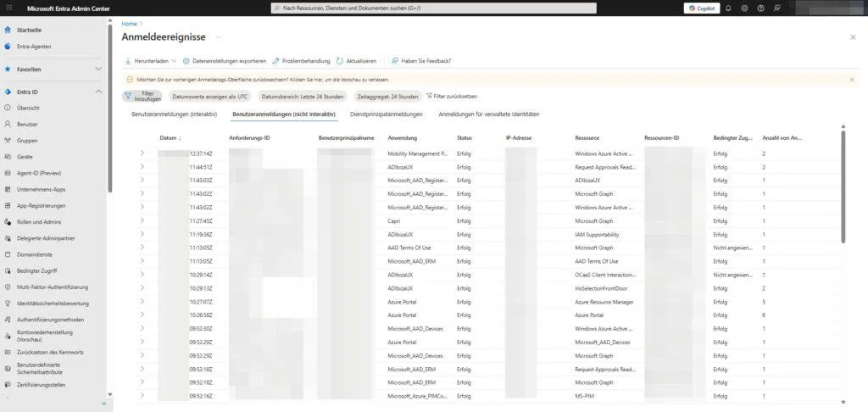Click the Home breadcrumb link
This screenshot has width=868, height=412.
click(x=129, y=24)
